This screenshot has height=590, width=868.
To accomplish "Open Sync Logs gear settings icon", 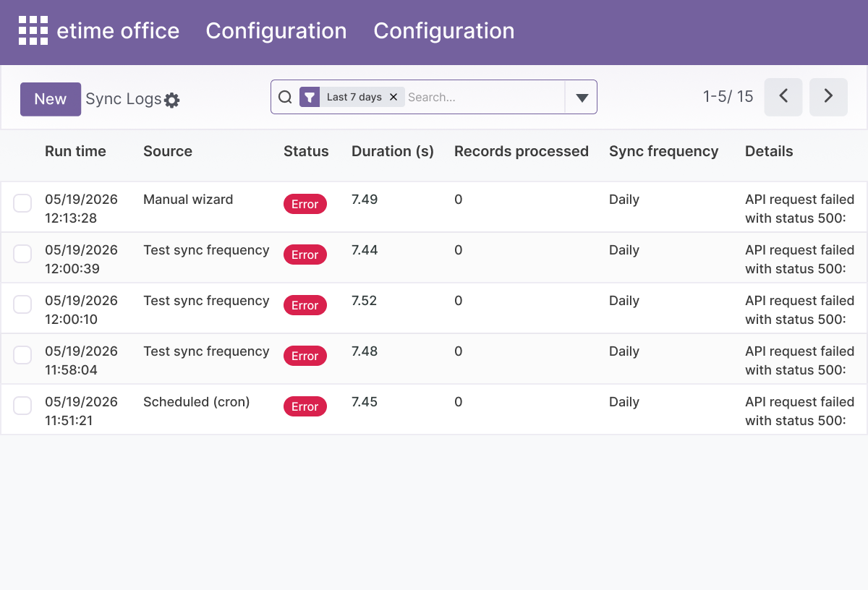I will pyautogui.click(x=171, y=101).
